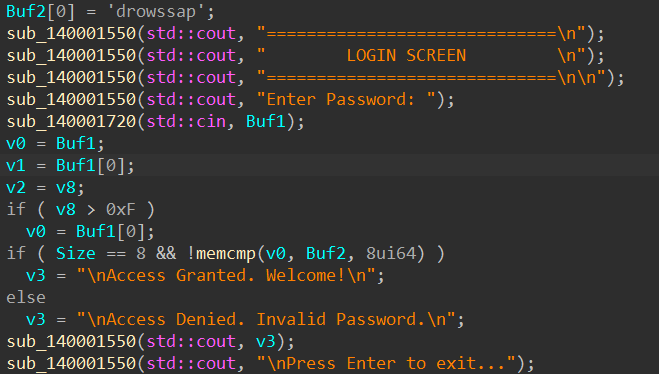Click Buf2 in the first line
The image size is (659, 374).
pyautogui.click(x=26, y=11)
